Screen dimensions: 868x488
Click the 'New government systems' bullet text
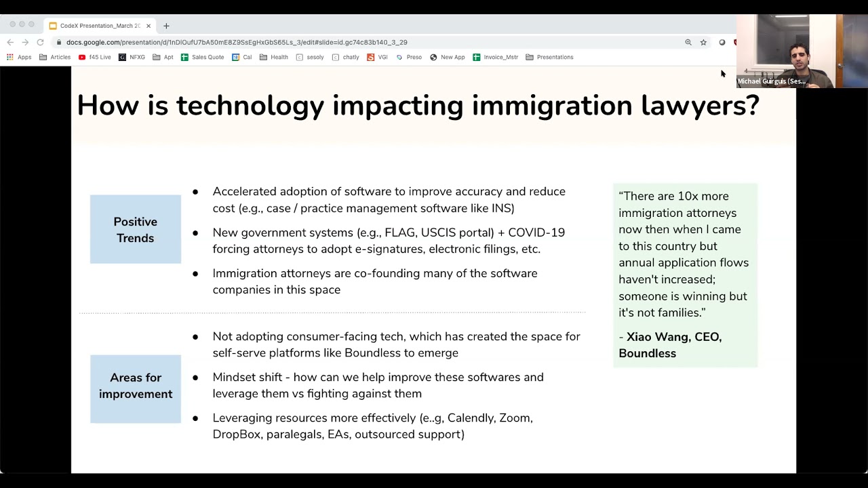coord(389,241)
